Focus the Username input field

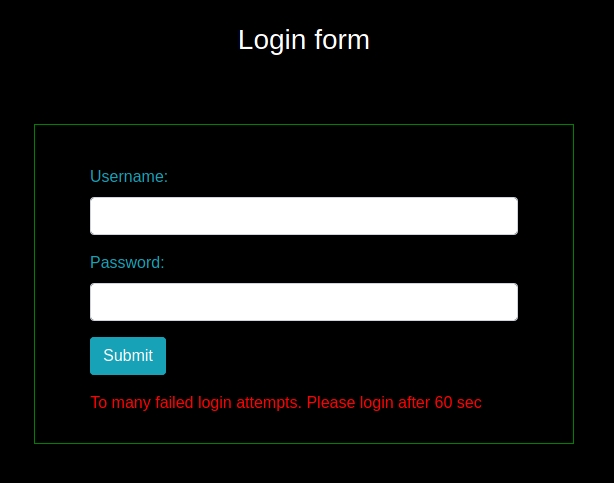[x=304, y=216]
